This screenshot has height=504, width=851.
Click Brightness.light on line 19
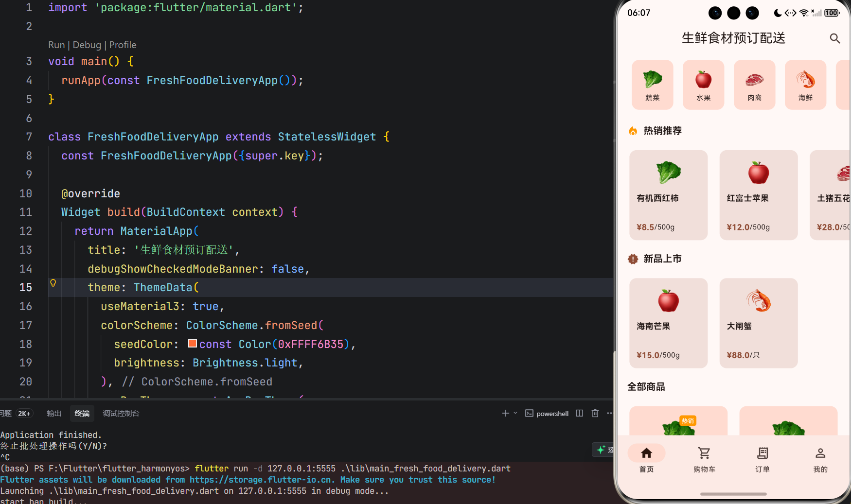coord(245,363)
